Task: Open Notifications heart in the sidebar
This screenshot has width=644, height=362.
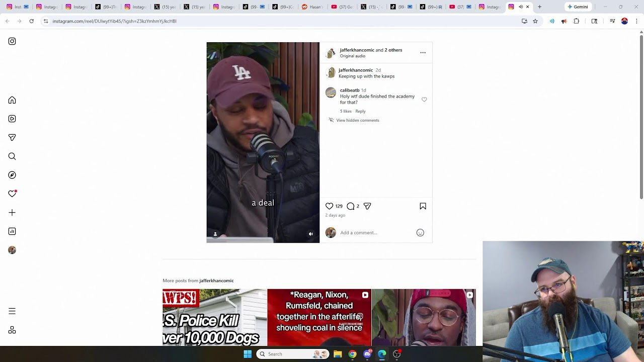Action: tap(12, 194)
